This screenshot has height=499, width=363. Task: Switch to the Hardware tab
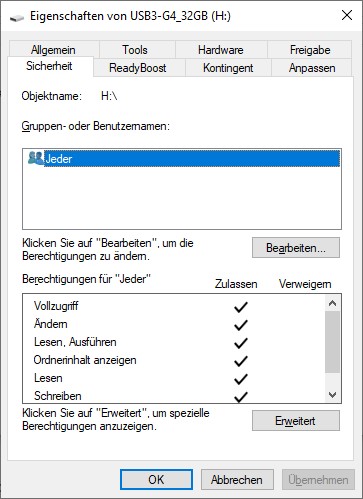pos(221,50)
